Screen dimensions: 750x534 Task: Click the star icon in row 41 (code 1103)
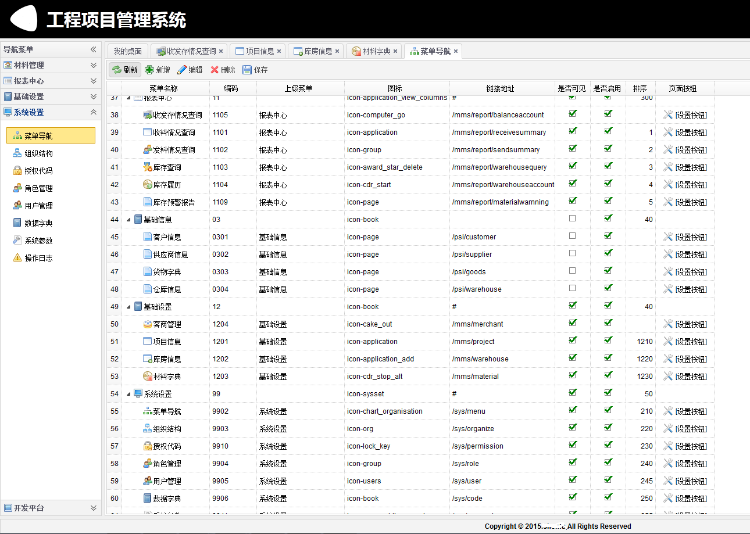(x=148, y=167)
